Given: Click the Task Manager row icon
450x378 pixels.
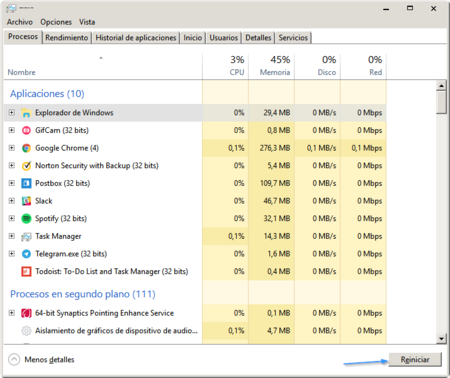Looking at the screenshot, I should 26,236.
